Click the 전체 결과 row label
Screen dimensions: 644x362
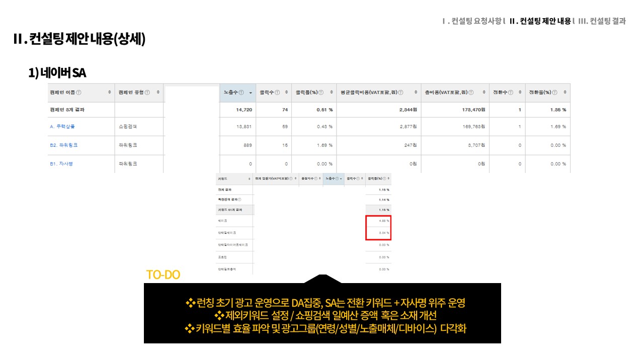[x=225, y=190]
